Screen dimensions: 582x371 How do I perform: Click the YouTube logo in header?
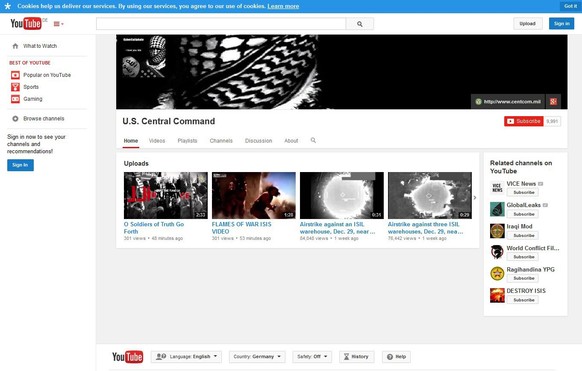pos(26,24)
